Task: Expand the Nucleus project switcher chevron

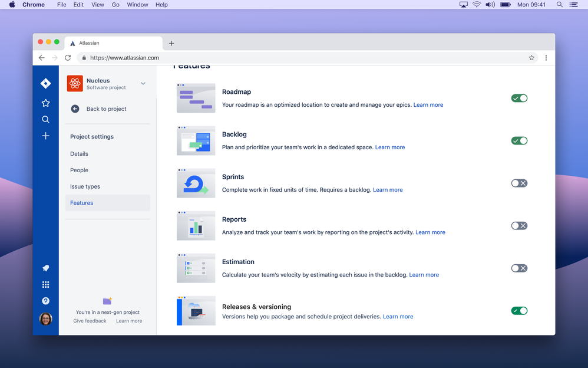Action: coord(143,83)
